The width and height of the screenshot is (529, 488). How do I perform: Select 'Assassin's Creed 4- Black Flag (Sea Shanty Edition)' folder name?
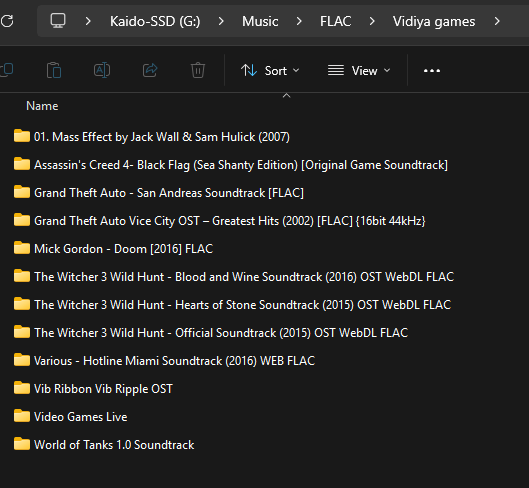[241, 165]
